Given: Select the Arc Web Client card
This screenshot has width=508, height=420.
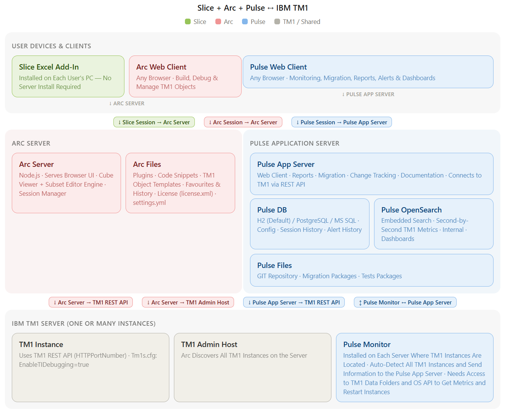Looking at the screenshot, I should tap(185, 76).
